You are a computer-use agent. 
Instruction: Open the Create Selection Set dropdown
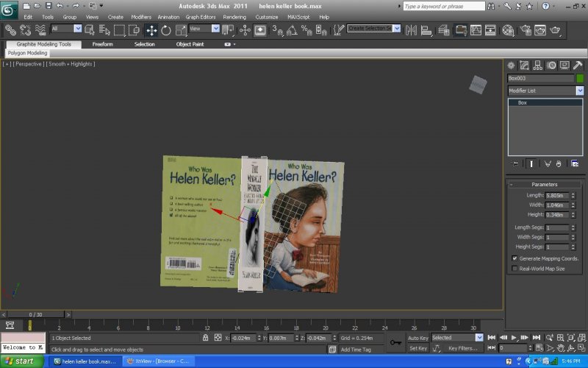coord(373,28)
